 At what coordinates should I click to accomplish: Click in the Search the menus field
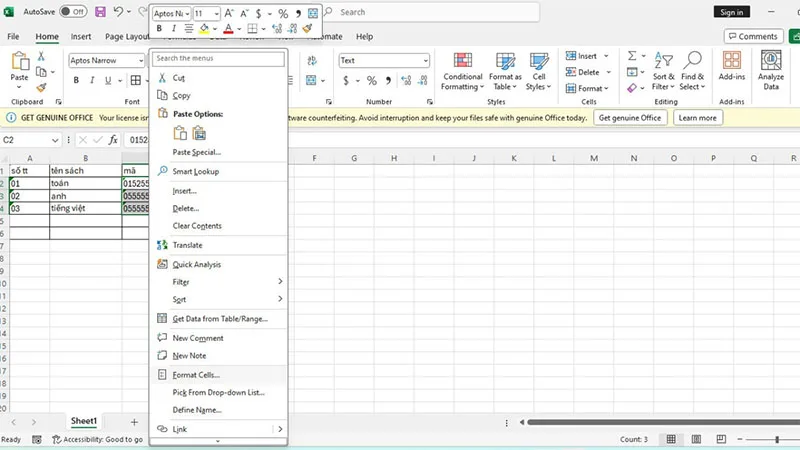(x=218, y=59)
